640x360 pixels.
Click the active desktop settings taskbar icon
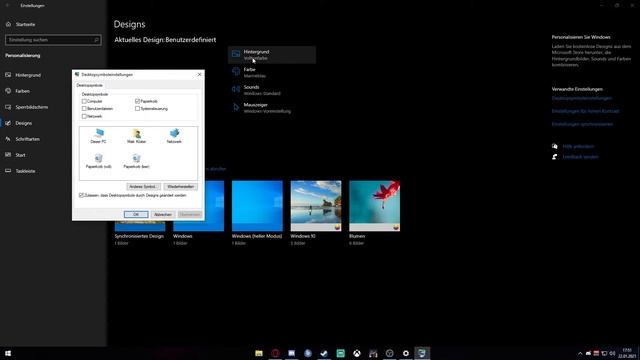pos(422,353)
